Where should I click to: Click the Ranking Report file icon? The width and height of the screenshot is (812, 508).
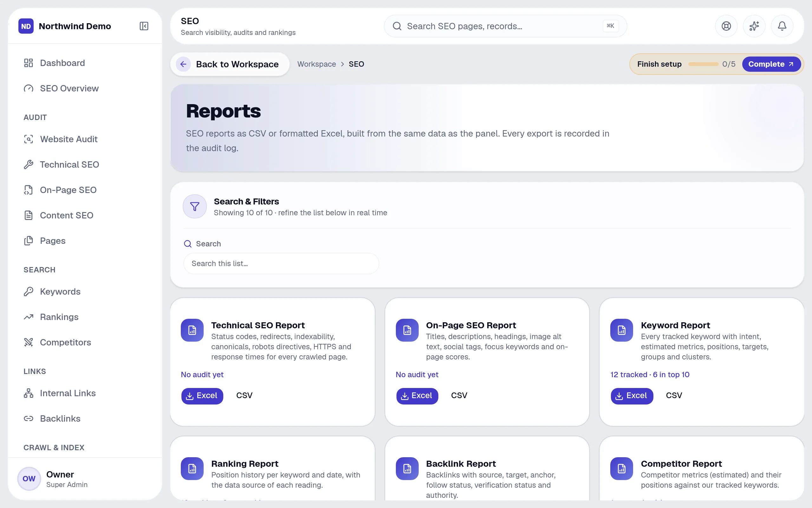(192, 468)
